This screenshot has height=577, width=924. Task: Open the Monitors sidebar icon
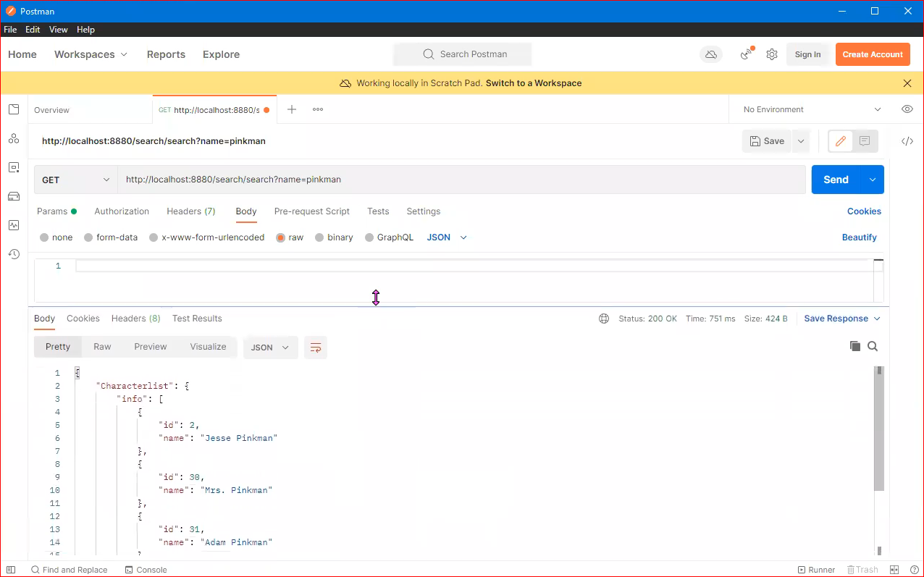click(13, 225)
